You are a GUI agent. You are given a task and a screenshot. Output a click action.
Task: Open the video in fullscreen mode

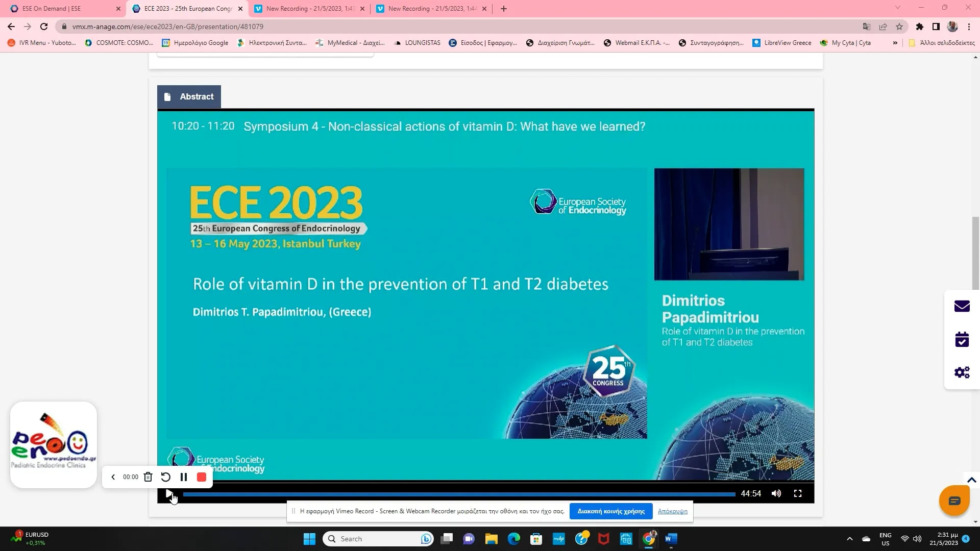click(798, 493)
